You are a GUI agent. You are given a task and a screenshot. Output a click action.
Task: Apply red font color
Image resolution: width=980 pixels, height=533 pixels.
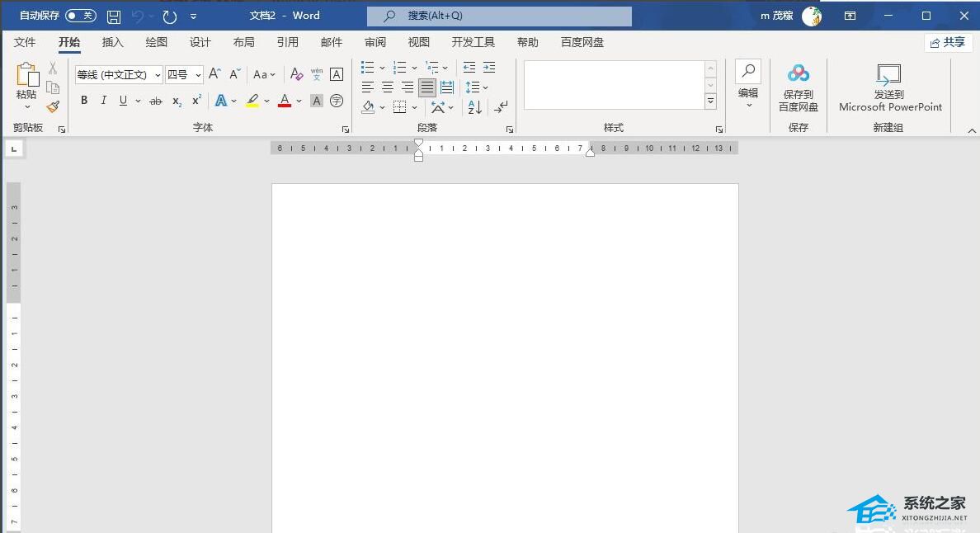[x=285, y=101]
